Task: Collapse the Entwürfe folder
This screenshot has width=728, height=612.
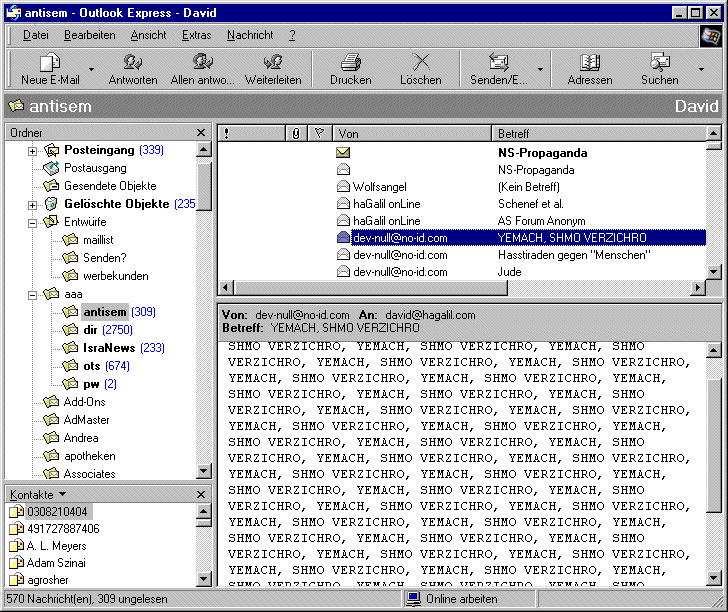Action: 32,222
